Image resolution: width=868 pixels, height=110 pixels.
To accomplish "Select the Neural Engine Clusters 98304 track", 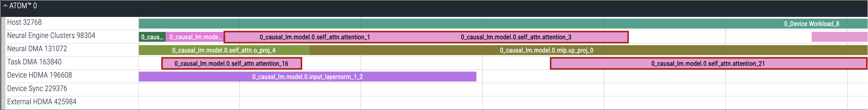I will (51, 35).
